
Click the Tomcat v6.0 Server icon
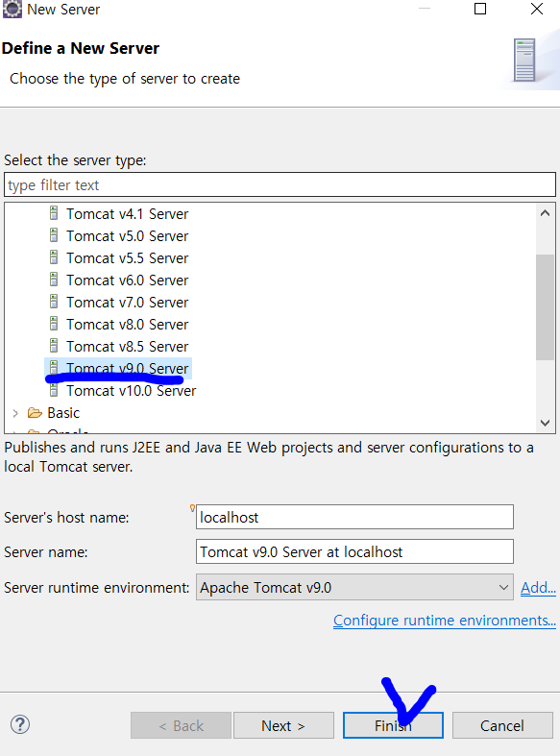pyautogui.click(x=54, y=280)
